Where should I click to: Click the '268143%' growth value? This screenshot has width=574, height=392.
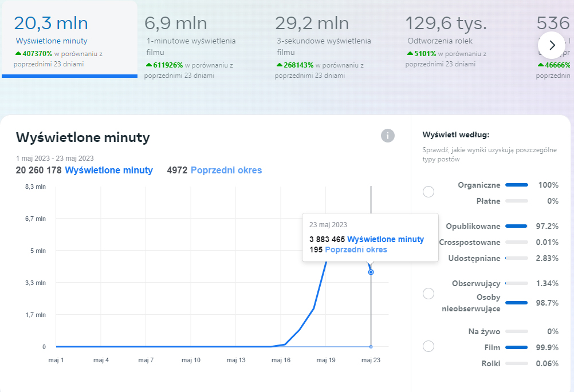click(298, 65)
